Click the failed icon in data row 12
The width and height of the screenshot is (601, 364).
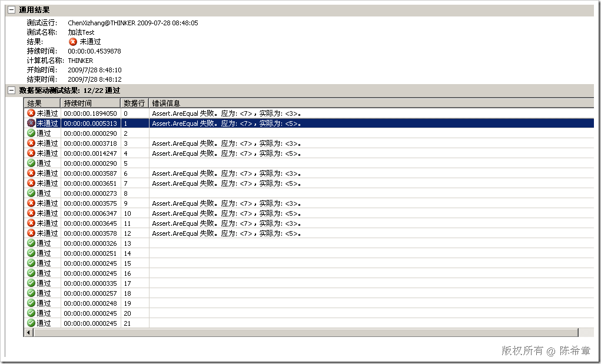31,233
